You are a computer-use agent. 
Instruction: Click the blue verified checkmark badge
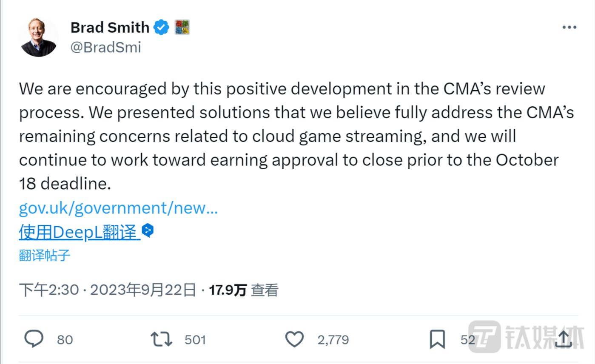click(x=161, y=28)
